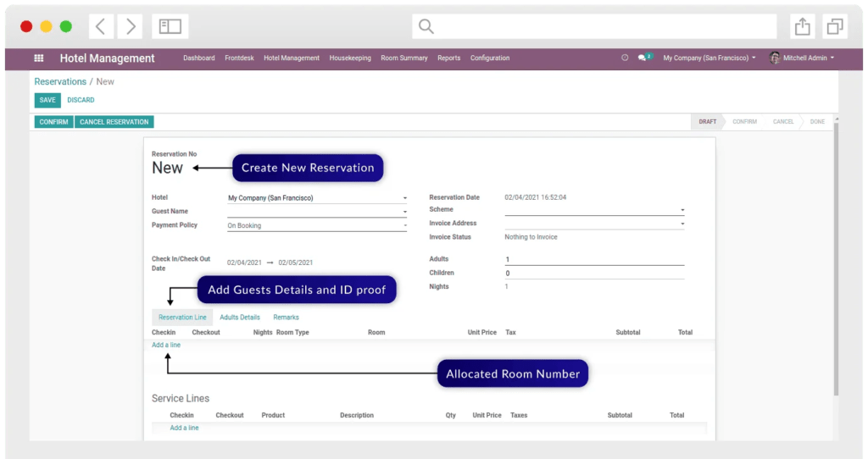The width and height of the screenshot is (868, 459).
Task: Switch to the Adults Details tab
Action: [x=240, y=318]
